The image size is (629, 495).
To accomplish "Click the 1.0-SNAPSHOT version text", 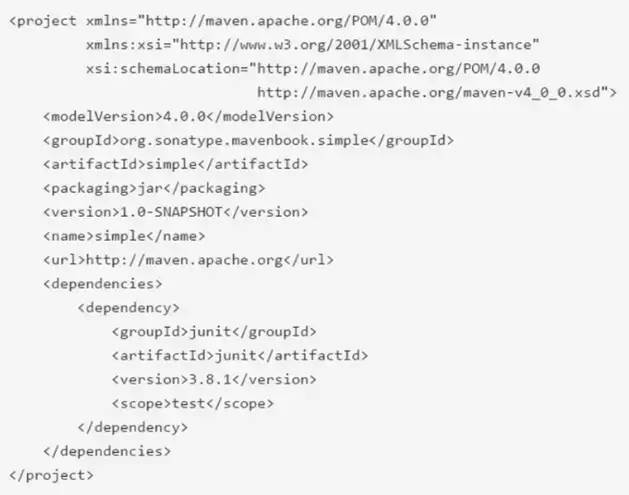I will pyautogui.click(x=171, y=212).
